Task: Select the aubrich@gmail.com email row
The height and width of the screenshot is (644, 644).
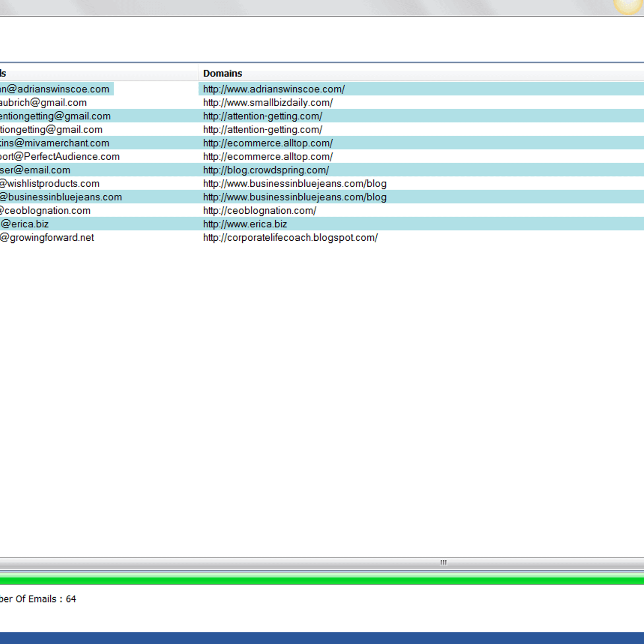Action: 43,103
